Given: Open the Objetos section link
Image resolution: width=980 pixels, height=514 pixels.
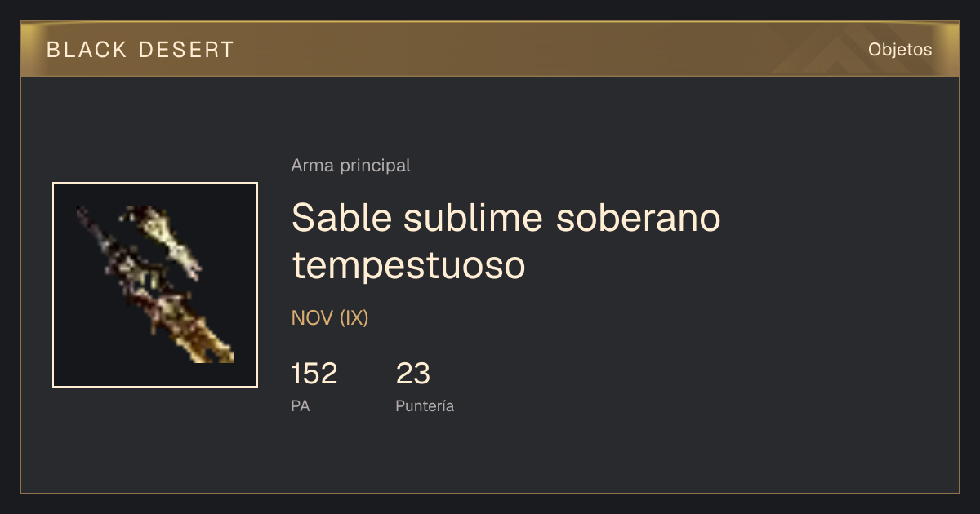Looking at the screenshot, I should point(900,50).
